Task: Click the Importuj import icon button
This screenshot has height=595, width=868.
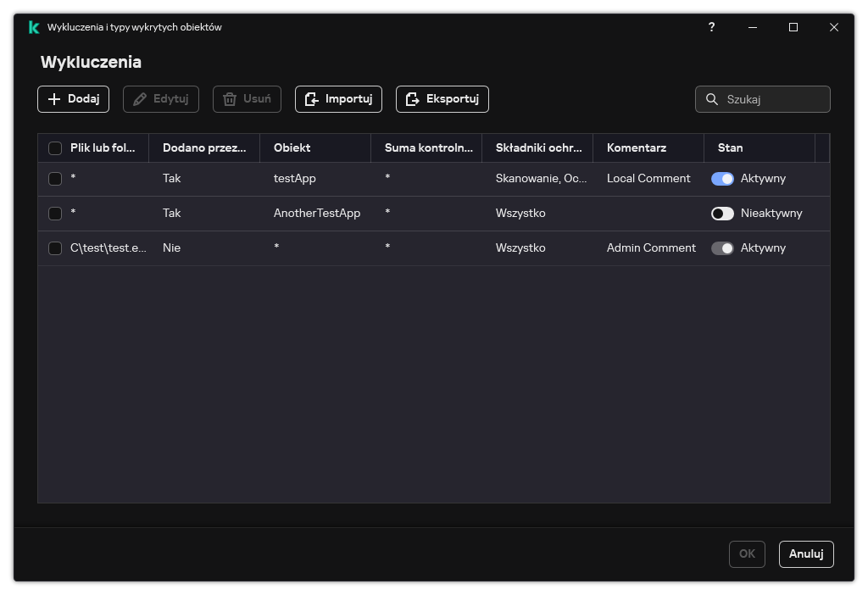Action: point(338,99)
